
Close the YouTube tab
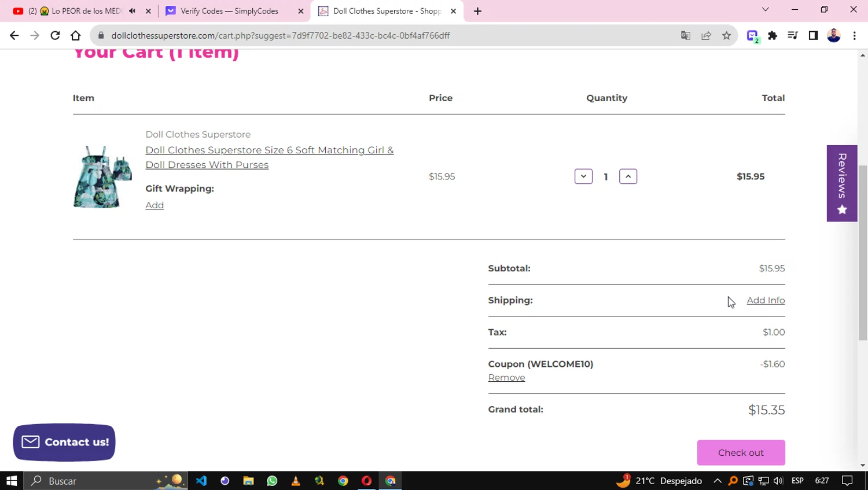click(x=149, y=11)
